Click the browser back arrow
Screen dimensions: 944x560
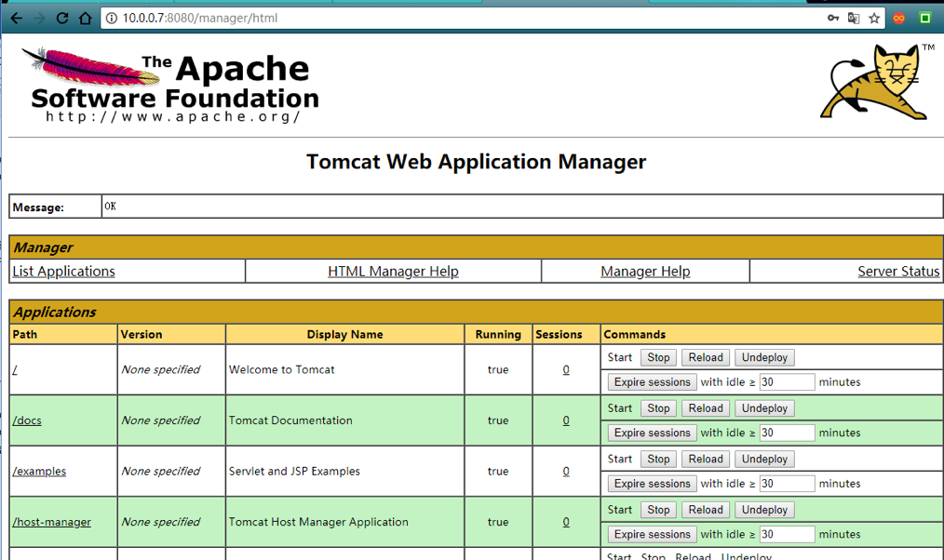[16, 18]
